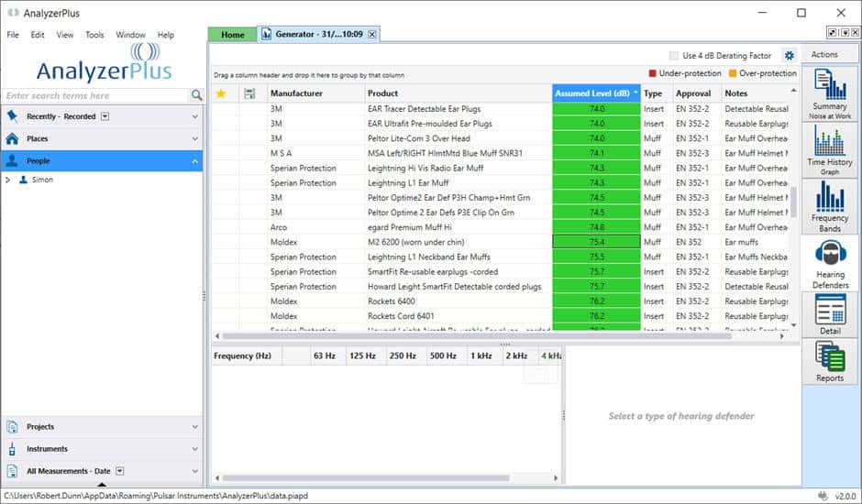862x504 pixels.
Task: Open the Detail view
Action: [829, 314]
